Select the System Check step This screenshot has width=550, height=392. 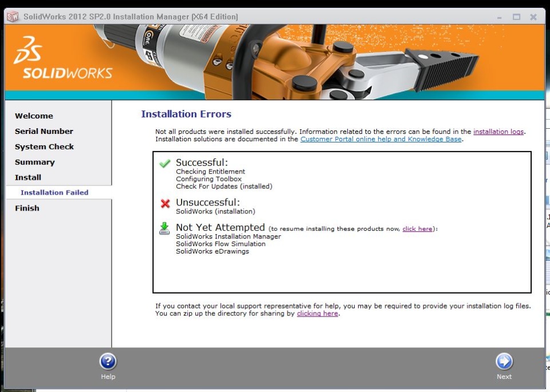44,146
